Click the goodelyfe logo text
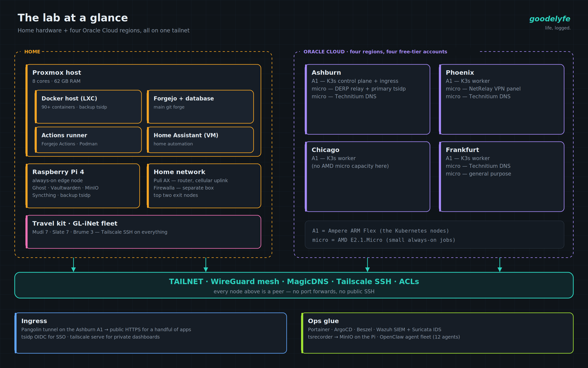This screenshot has height=368, width=588. [x=550, y=19]
